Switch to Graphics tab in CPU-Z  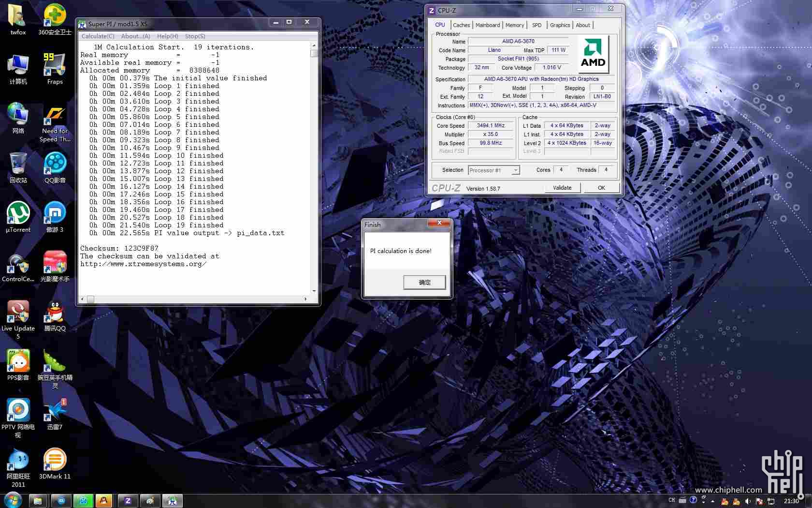point(560,25)
